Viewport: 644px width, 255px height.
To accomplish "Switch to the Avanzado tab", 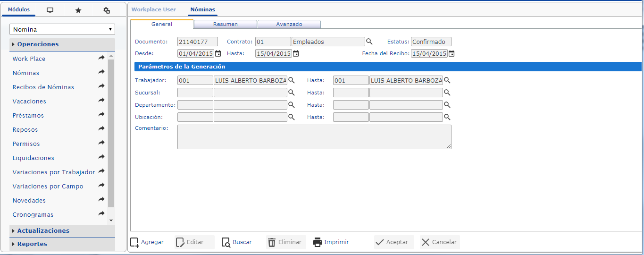I will click(289, 24).
